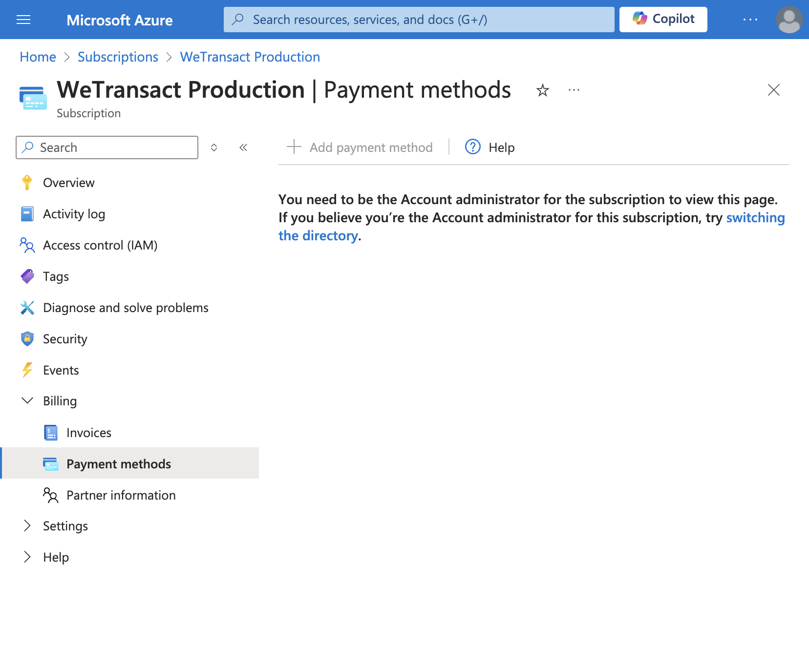
Task: Click Microsoft Azure portal title
Action: click(119, 20)
